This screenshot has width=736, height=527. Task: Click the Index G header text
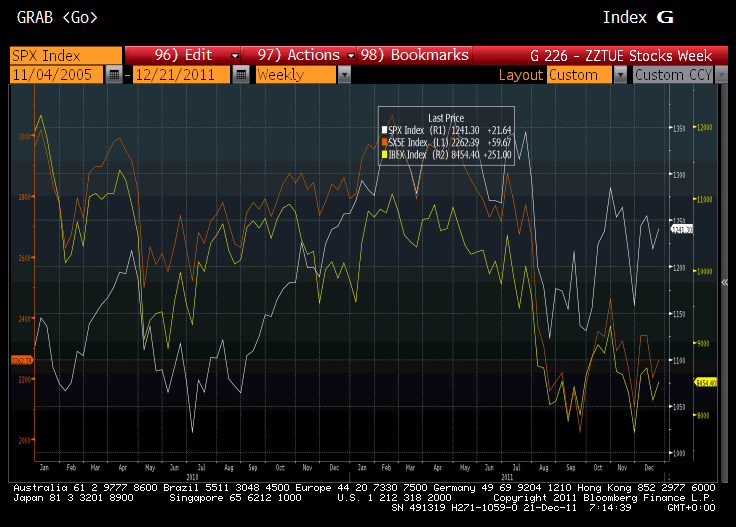click(x=638, y=17)
